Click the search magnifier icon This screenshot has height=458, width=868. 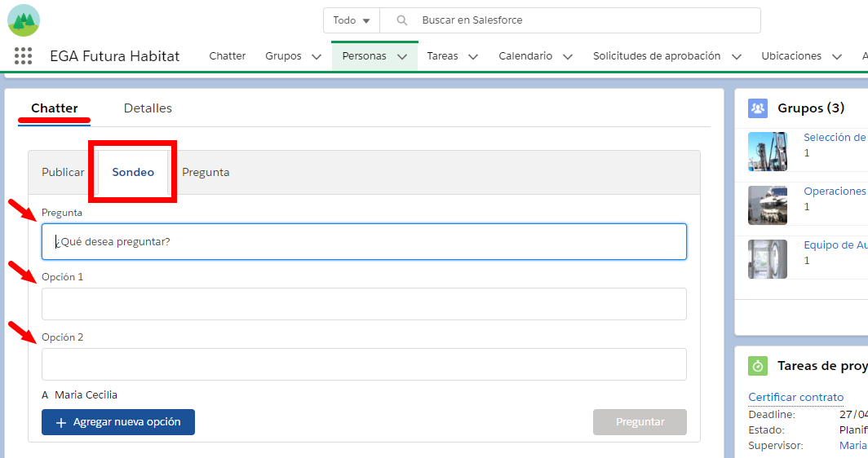point(401,20)
